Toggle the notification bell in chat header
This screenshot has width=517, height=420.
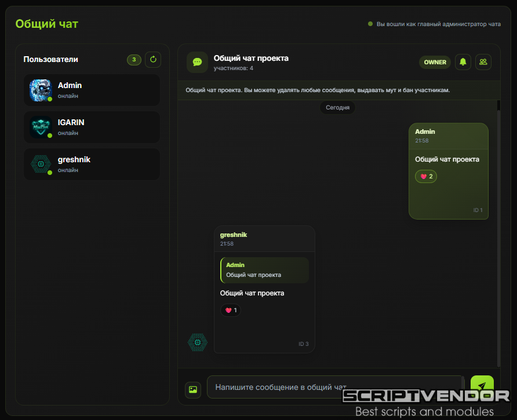pos(463,62)
